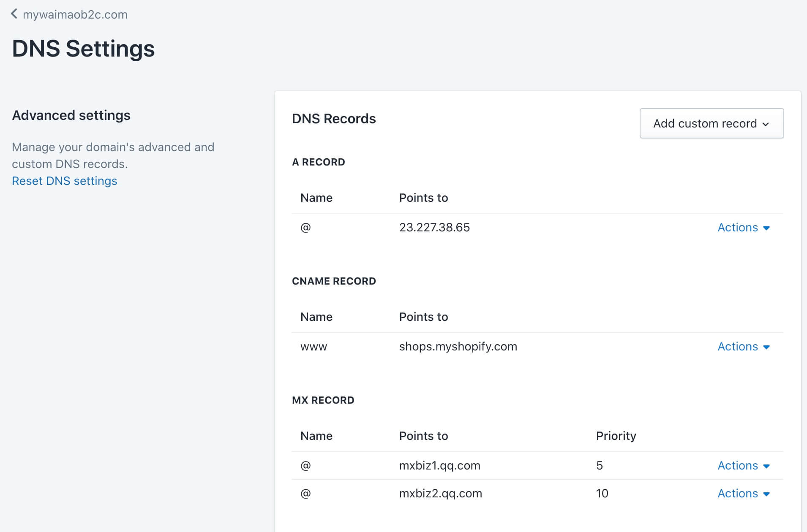This screenshot has width=807, height=532.
Task: Open Actions for mxbiz2.qq.com MX record
Action: pos(744,493)
